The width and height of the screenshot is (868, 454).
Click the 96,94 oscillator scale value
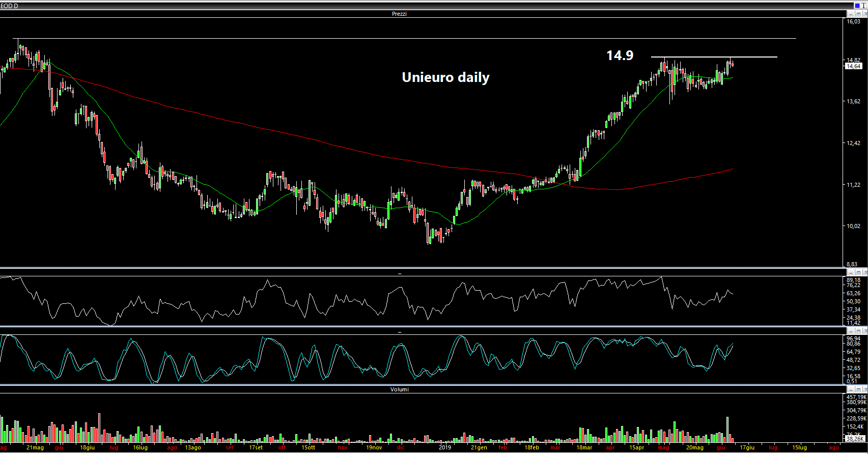coord(853,338)
